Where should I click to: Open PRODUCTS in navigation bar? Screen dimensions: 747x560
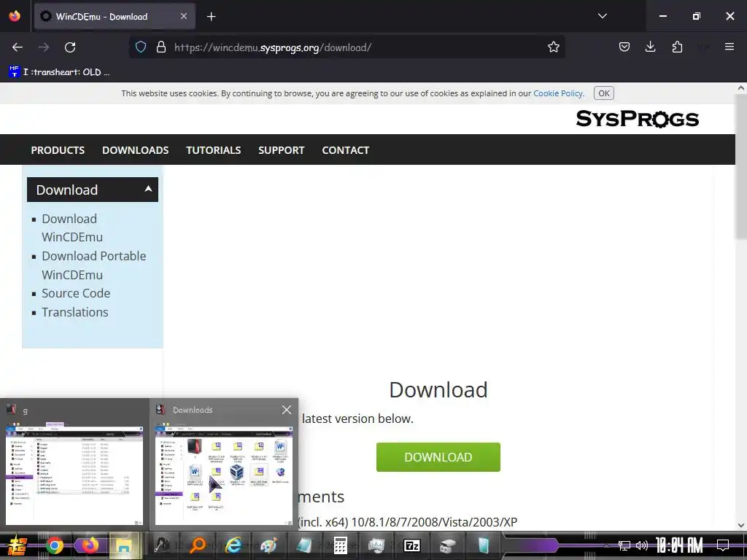(58, 150)
